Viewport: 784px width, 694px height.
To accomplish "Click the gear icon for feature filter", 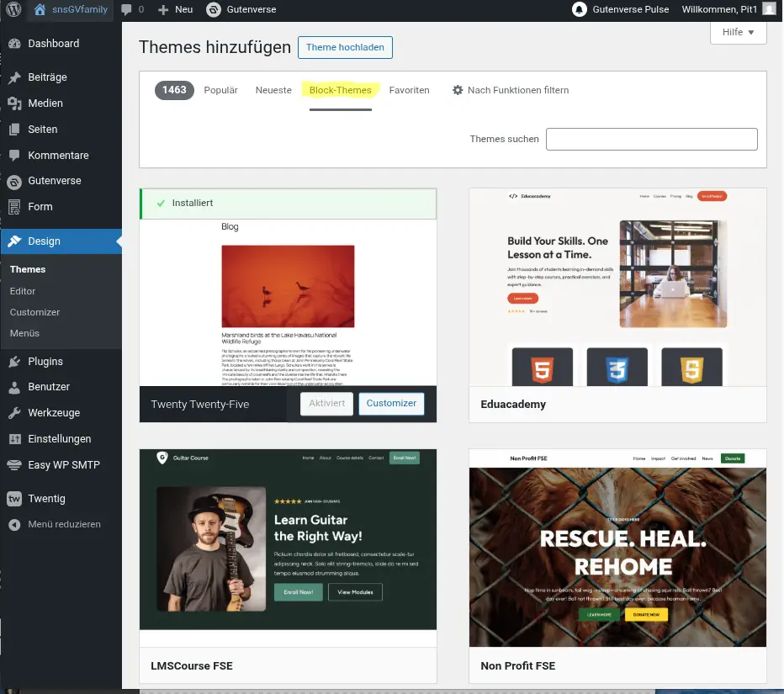I will click(458, 90).
